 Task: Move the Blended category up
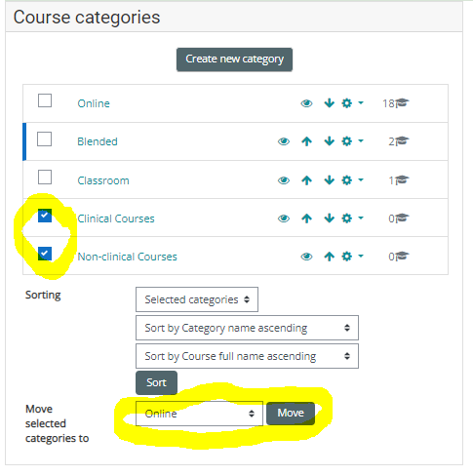[306, 141]
